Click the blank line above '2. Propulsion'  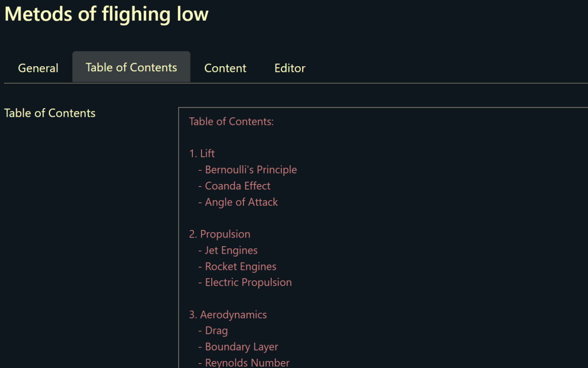(x=287, y=218)
